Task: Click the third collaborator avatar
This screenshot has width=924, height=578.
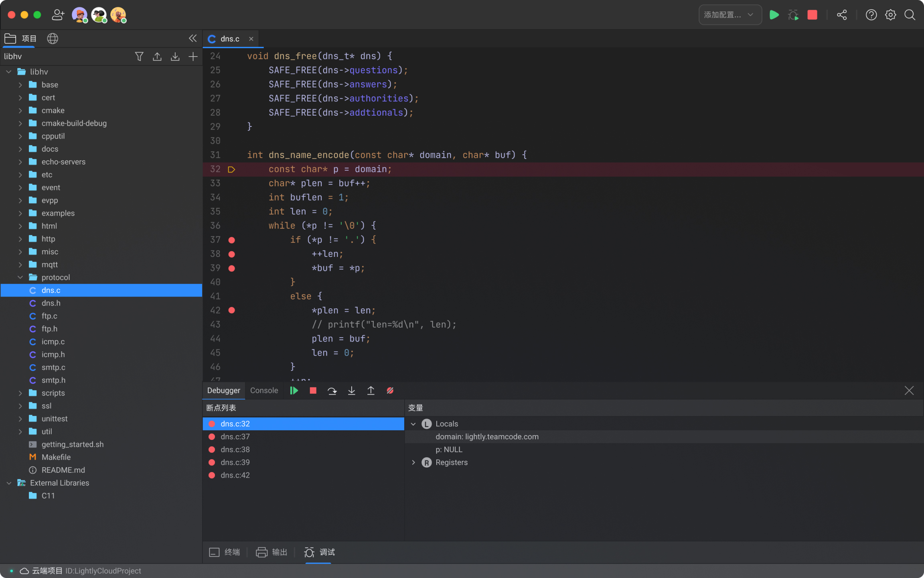Action: click(118, 15)
